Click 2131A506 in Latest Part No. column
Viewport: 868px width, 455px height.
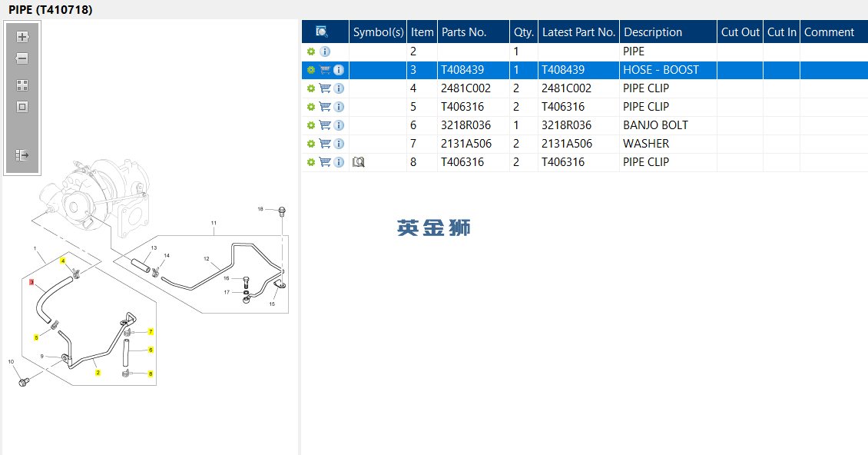point(566,144)
